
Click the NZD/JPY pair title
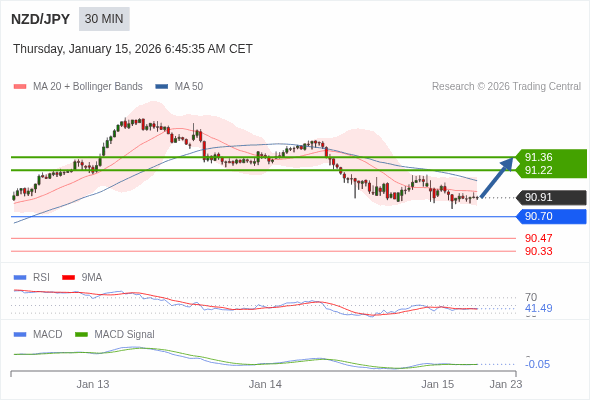click(41, 19)
